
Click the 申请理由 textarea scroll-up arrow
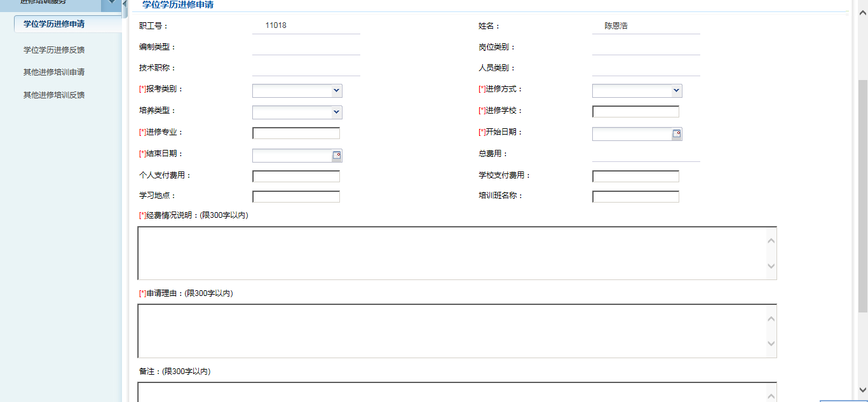[771, 318]
